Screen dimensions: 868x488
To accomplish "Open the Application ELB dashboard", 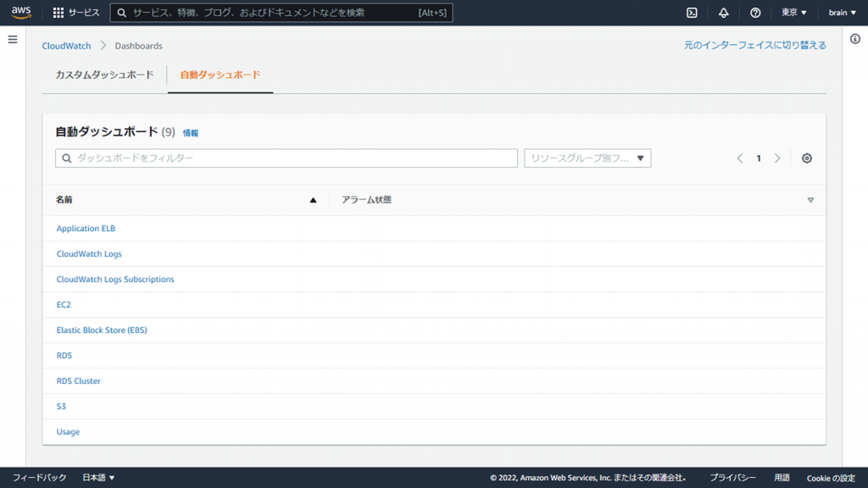I will pos(86,229).
